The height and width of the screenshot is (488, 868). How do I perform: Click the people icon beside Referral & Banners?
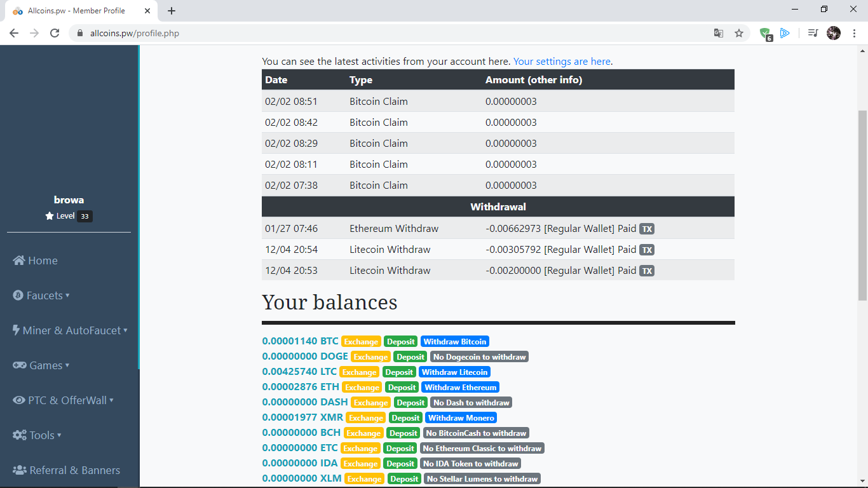point(19,470)
